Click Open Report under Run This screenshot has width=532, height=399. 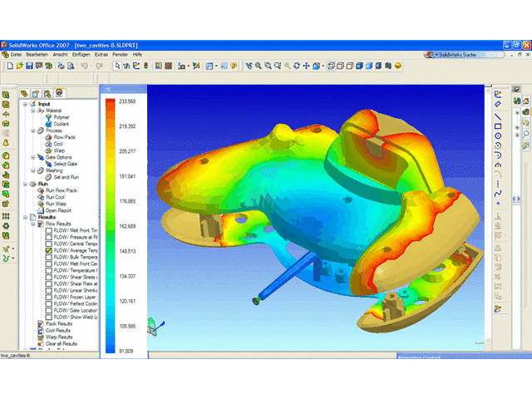click(60, 209)
